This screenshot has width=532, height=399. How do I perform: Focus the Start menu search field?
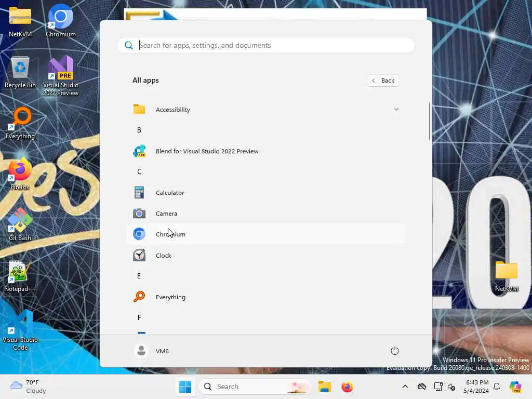266,45
